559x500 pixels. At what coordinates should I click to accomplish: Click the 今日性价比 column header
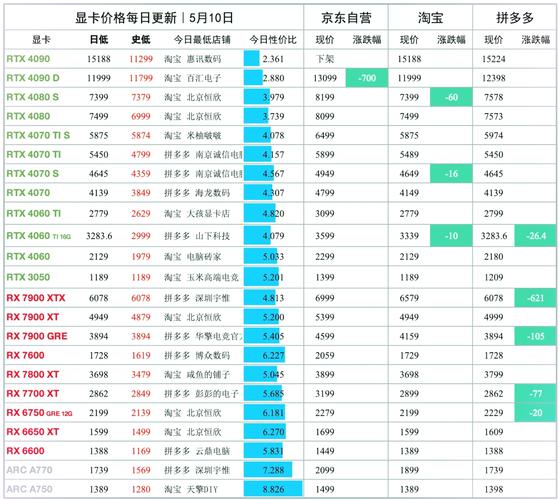[273, 40]
